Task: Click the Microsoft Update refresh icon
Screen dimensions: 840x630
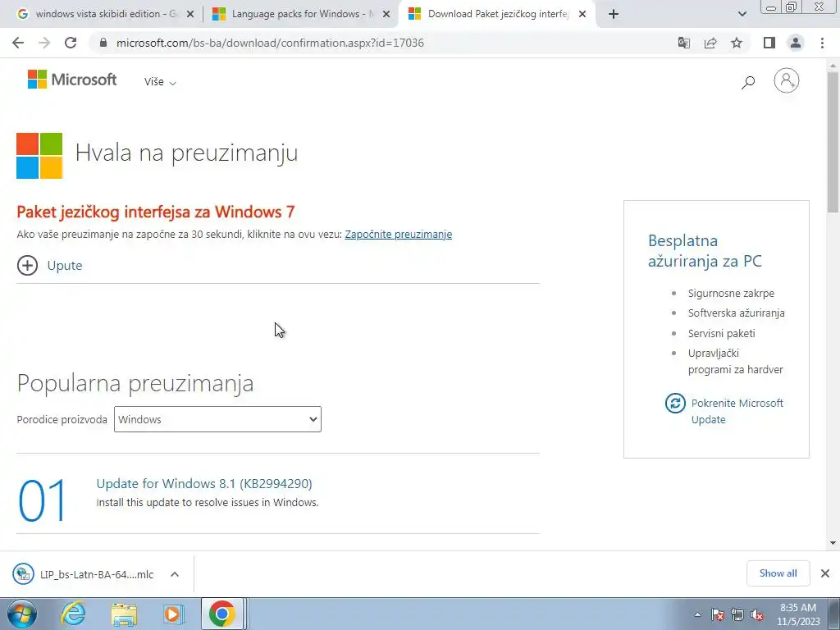Action: pos(675,403)
